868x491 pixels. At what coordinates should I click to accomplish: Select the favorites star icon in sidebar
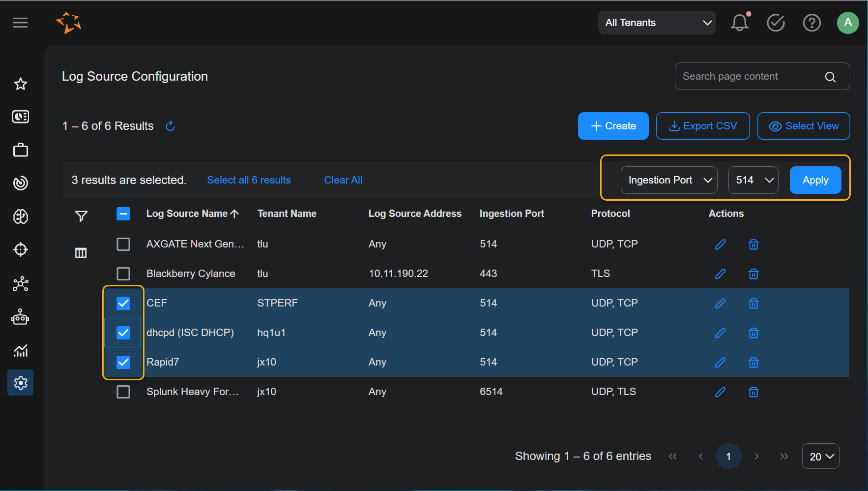(x=20, y=84)
